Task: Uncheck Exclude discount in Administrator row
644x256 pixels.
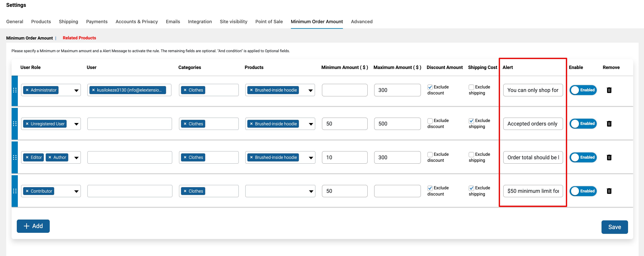Action: pos(430,87)
